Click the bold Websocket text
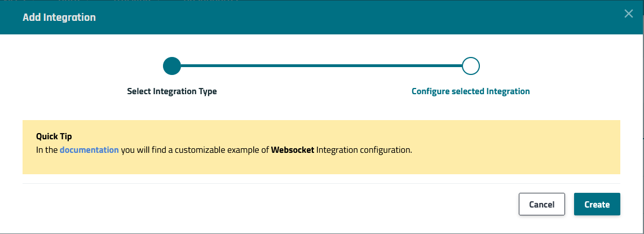This screenshot has height=234, width=644. click(x=293, y=151)
